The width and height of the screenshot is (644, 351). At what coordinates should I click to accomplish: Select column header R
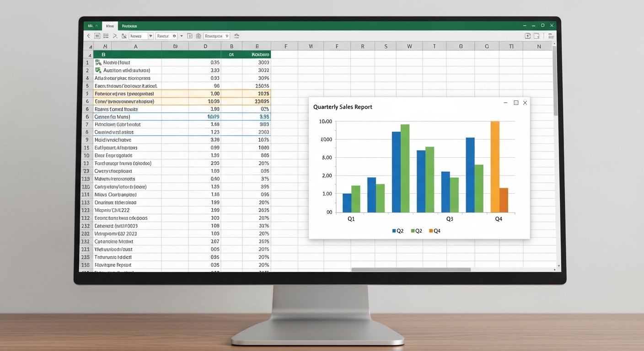[362, 46]
